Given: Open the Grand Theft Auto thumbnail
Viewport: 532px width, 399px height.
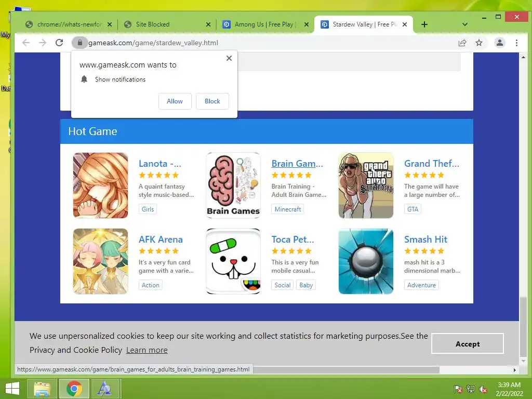Looking at the screenshot, I should pyautogui.click(x=366, y=185).
